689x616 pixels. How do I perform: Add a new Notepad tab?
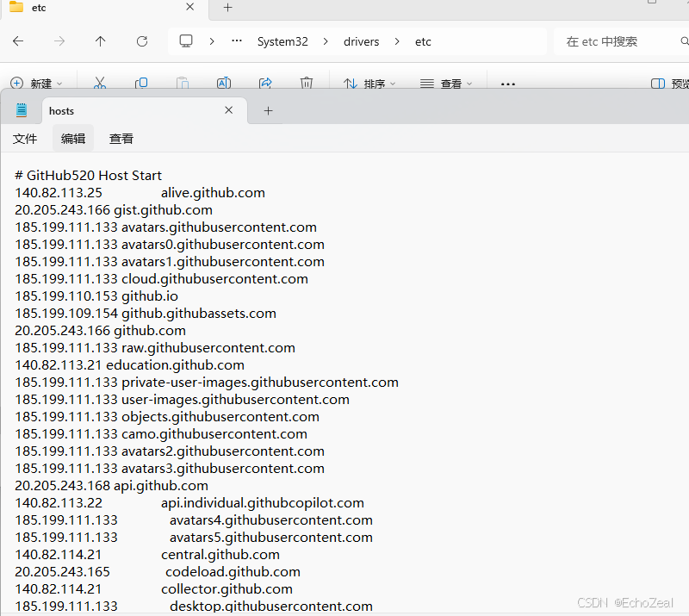[x=268, y=111]
